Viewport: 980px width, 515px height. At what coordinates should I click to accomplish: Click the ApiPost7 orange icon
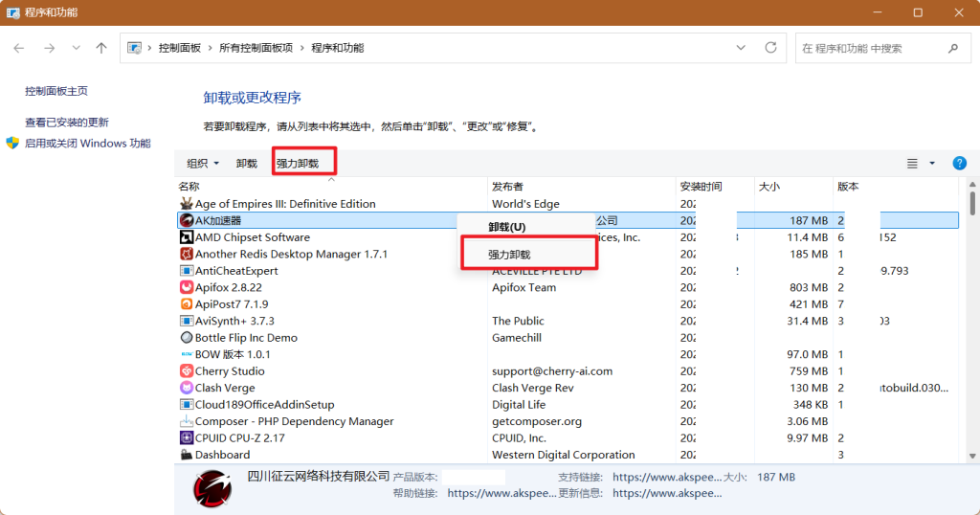(187, 303)
